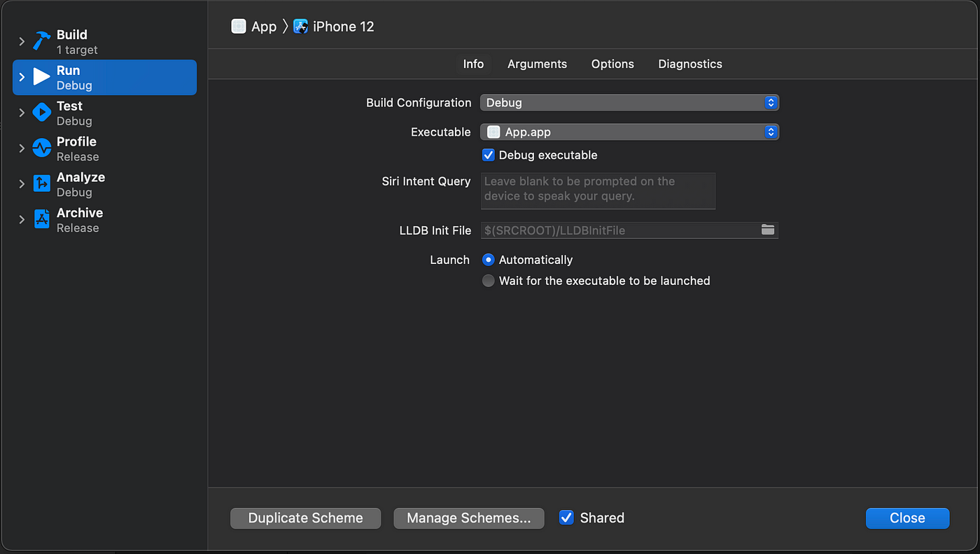Click the iPhone 12 destination text
The height and width of the screenshot is (554, 980).
pyautogui.click(x=344, y=27)
